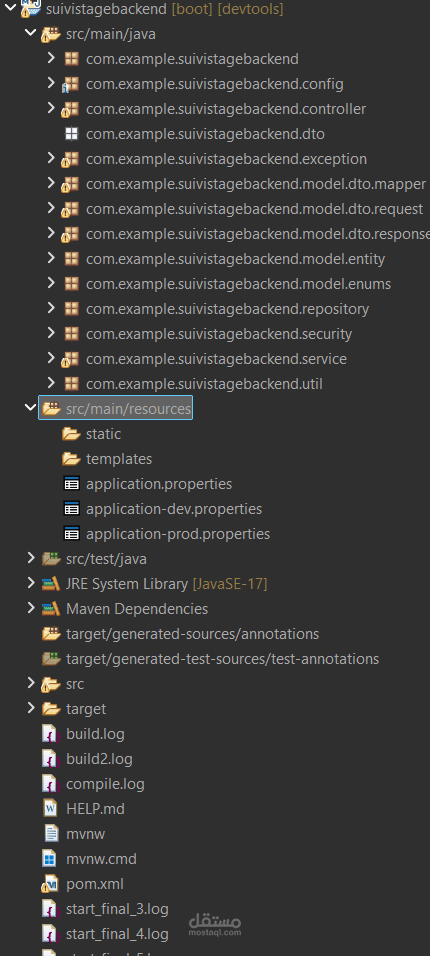Viewport: 430px width, 956px height.
Task: Collapse the src/main/resources folder
Action: pyautogui.click(x=30, y=408)
